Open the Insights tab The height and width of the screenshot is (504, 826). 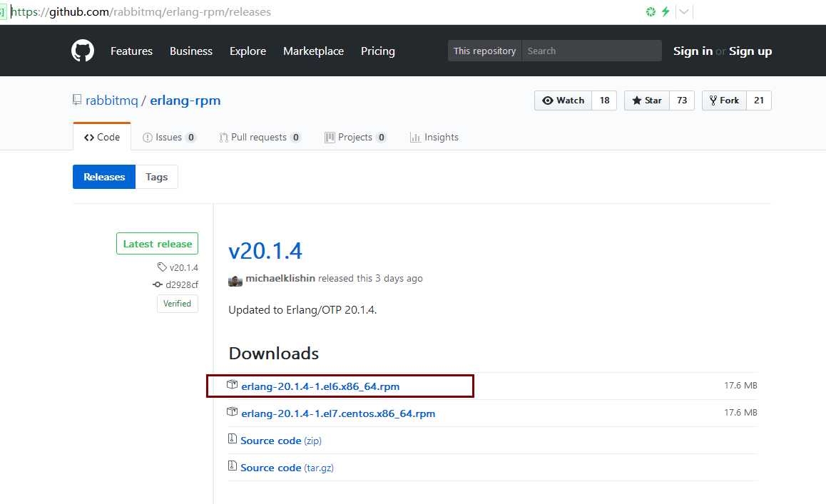434,137
